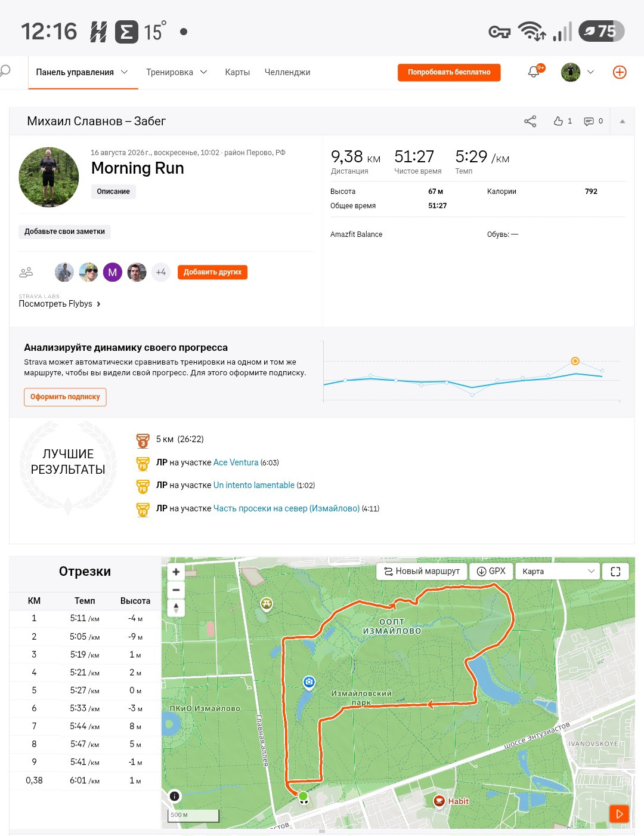The width and height of the screenshot is (644, 836).
Task: Click the orange plus upload icon
Action: point(620,72)
